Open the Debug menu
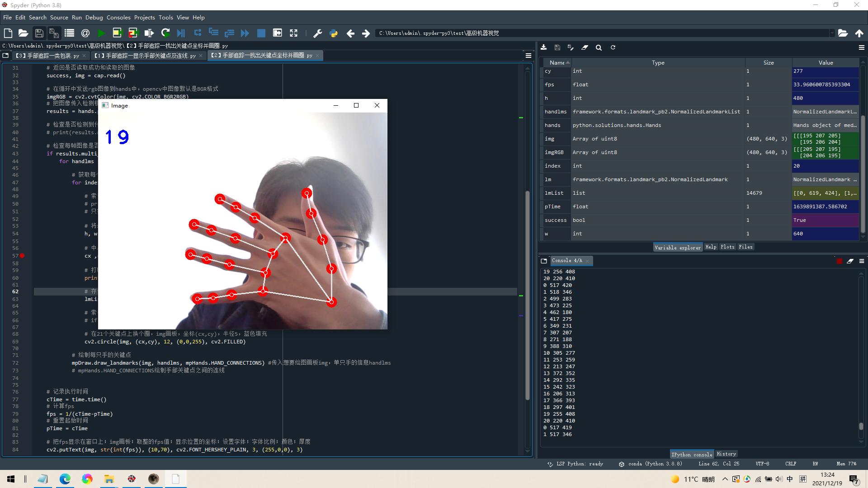Screen dimensions: 868x488 [x=94, y=17]
